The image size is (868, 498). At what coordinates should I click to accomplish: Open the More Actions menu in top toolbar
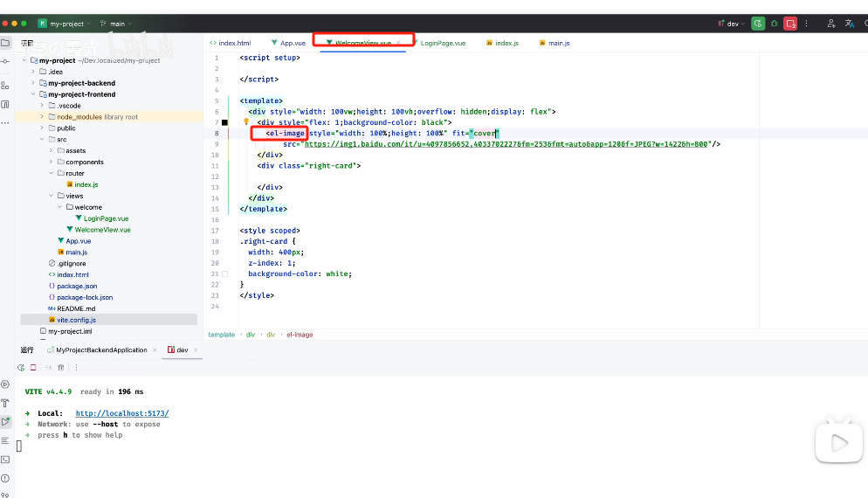point(807,24)
